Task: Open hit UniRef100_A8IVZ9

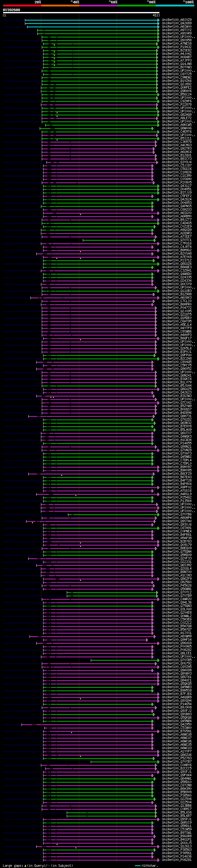Action: click(177, 20)
